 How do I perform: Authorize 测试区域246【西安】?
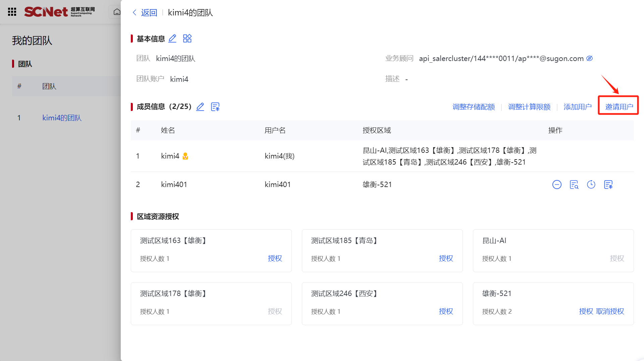pyautogui.click(x=446, y=311)
